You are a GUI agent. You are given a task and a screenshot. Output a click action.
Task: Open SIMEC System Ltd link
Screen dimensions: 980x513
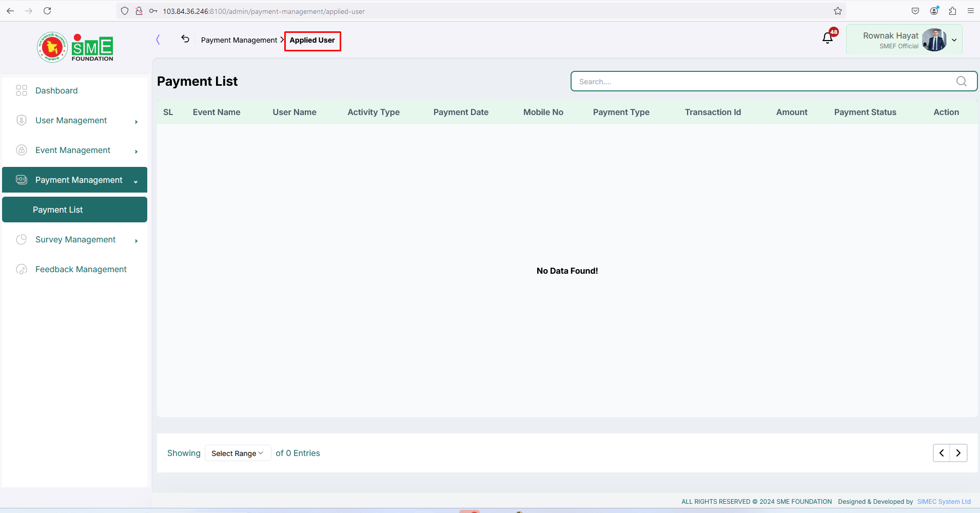tap(944, 502)
